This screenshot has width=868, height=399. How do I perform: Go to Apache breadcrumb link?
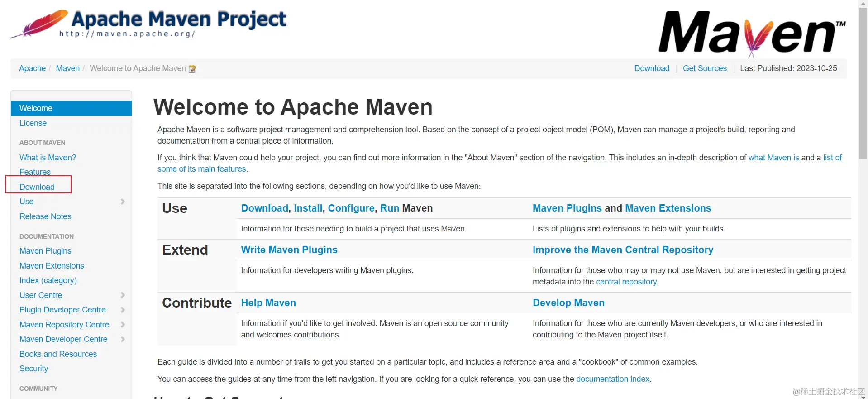(32, 68)
